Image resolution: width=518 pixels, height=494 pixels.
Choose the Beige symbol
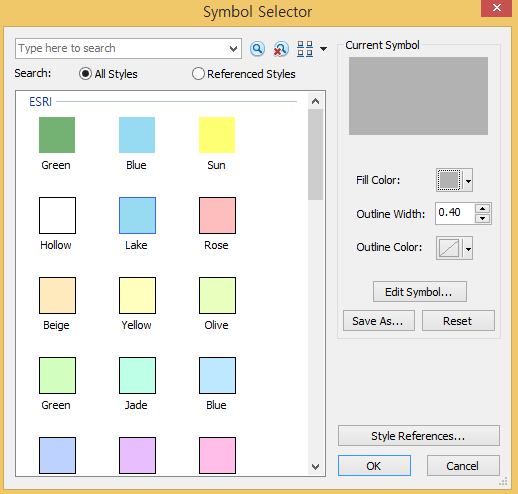(57, 295)
